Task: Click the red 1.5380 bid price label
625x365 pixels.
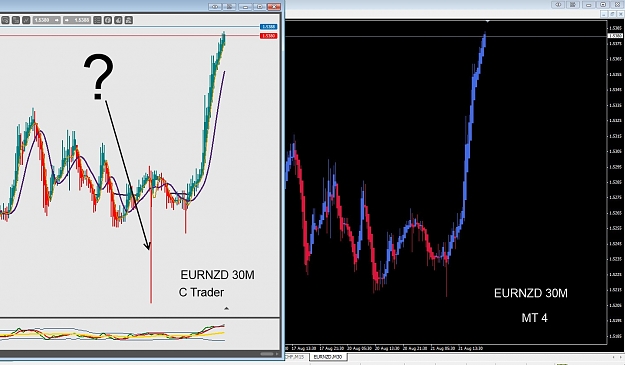Action: tap(268, 36)
